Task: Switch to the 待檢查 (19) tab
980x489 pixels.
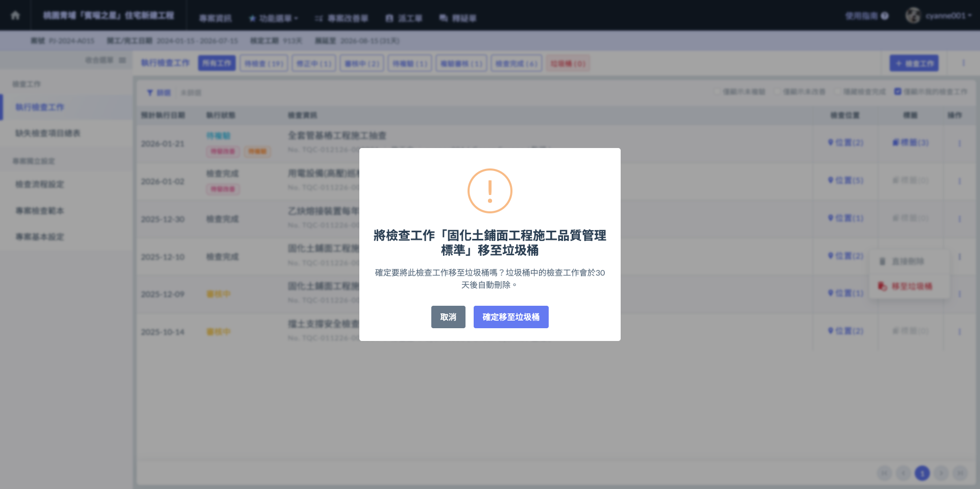Action: (264, 63)
